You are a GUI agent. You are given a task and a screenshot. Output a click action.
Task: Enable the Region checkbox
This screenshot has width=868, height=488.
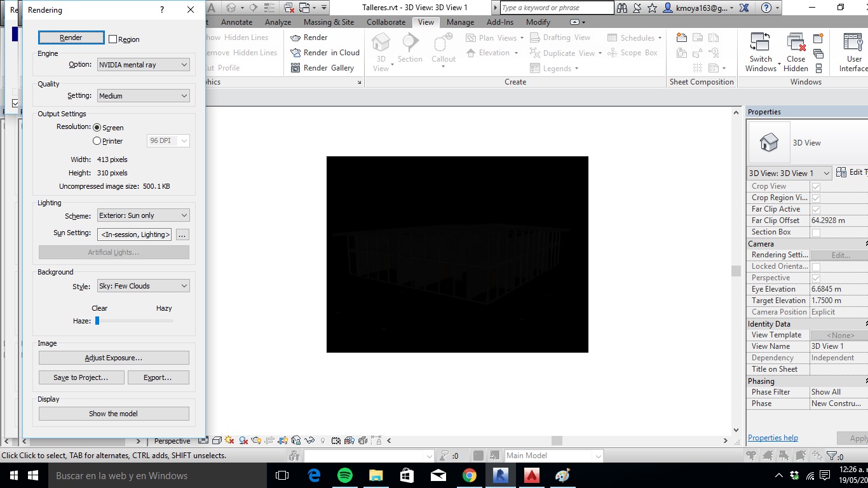[x=113, y=39]
